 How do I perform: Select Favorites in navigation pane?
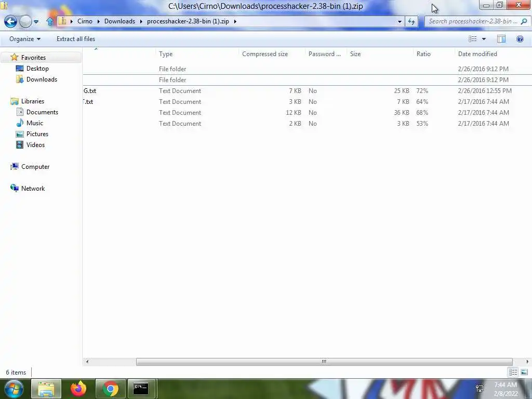[33, 58]
